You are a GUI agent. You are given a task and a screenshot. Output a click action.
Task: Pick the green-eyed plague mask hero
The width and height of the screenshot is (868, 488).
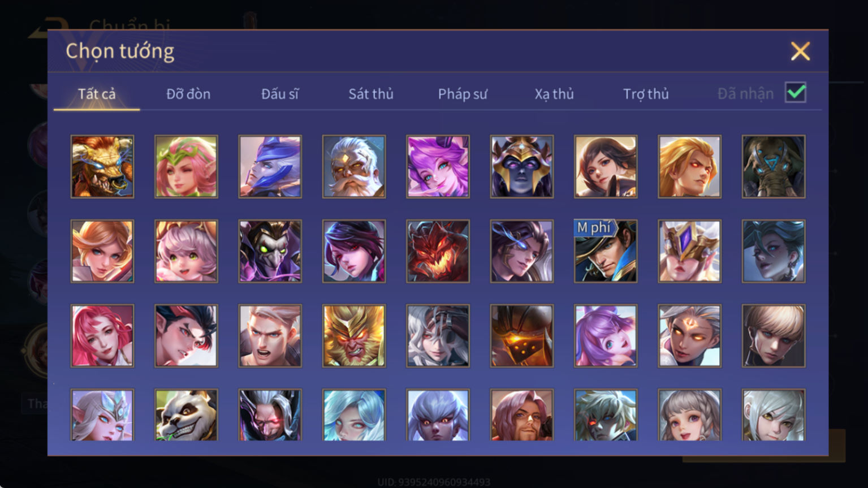(x=270, y=251)
